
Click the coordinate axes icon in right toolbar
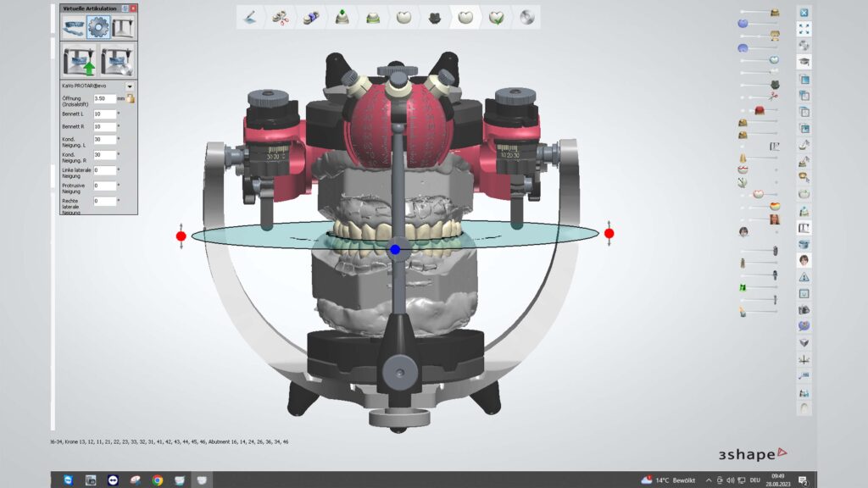[804, 359]
